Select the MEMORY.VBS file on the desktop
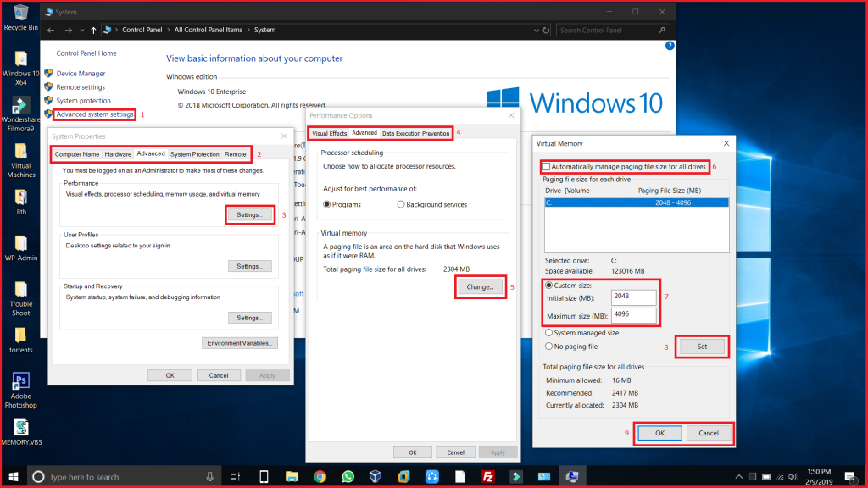868x488 pixels. [x=21, y=432]
